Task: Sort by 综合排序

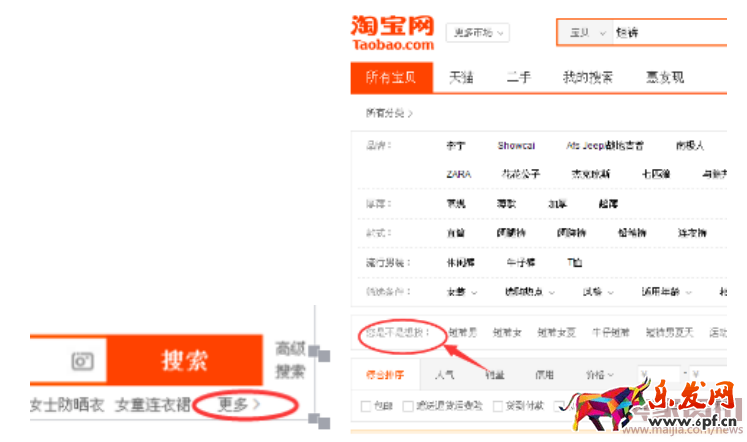Action: coord(385,375)
